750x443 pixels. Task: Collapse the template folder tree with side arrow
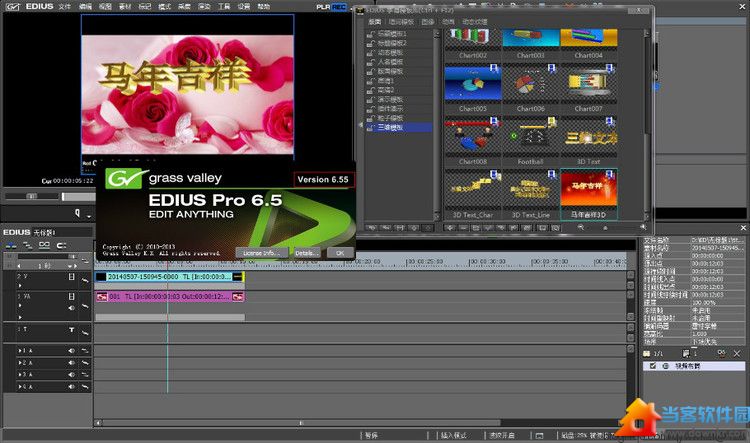click(x=361, y=124)
